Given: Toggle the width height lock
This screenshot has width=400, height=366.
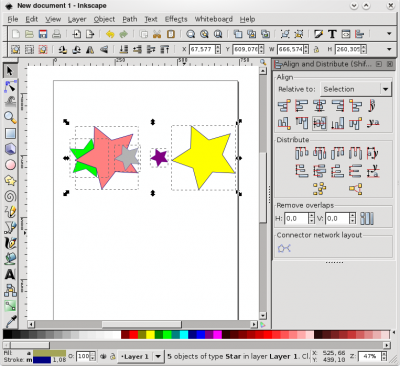Looking at the screenshot, I should pos(316,50).
